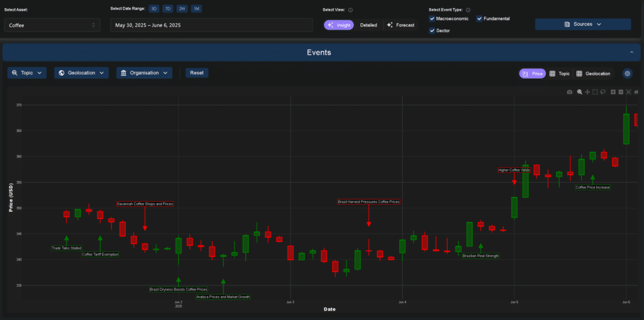The height and width of the screenshot is (320, 644).
Task: Click Savannah Coffee Shops and Prices label
Action: pyautogui.click(x=145, y=204)
